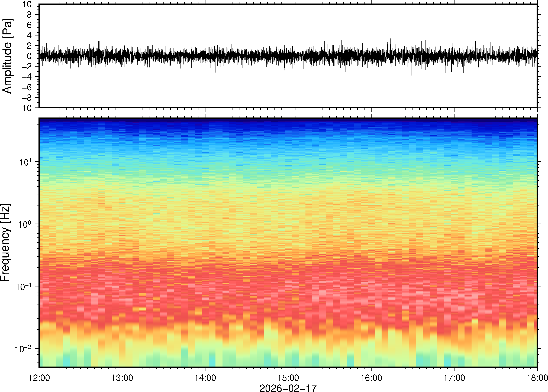Image resolution: width=548 pixels, height=392 pixels.
Task: Click the 10¹ frequency tick label
Action: [25, 162]
